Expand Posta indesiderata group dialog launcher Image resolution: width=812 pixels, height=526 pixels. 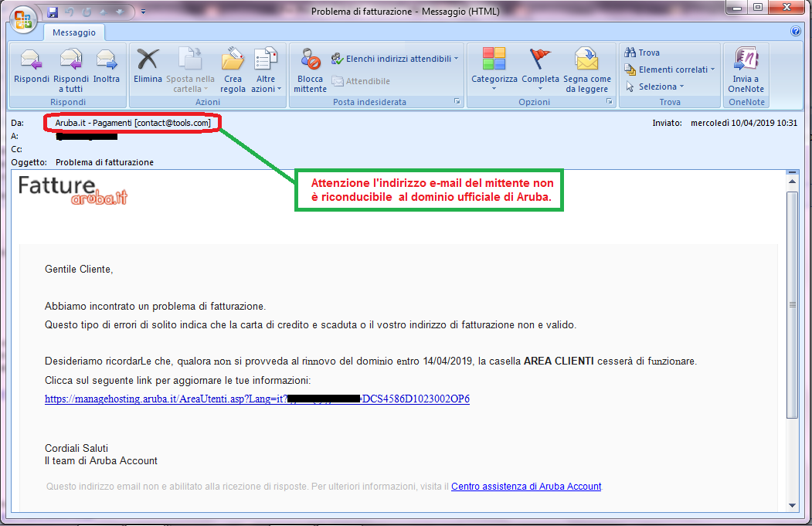pos(457,101)
